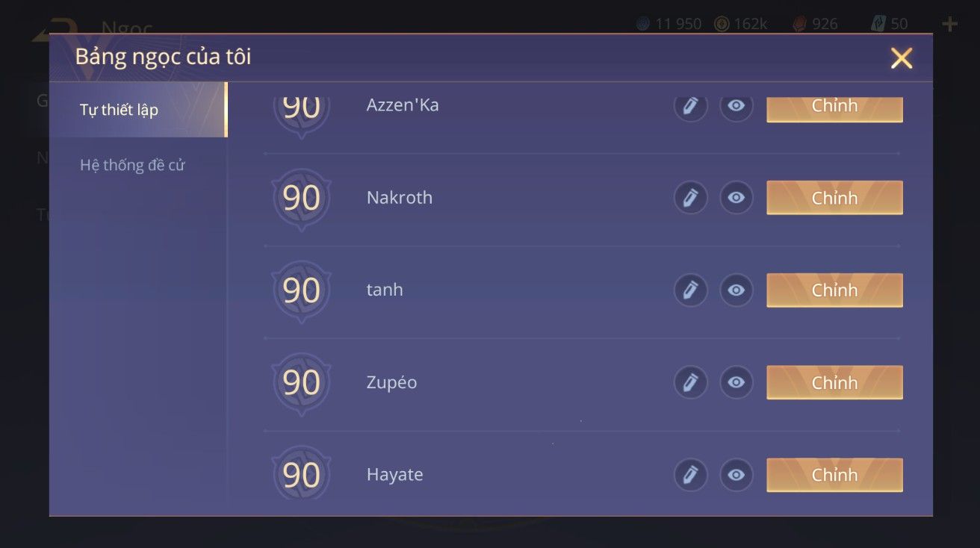Click Chỉnh button for Nakroth

(x=834, y=198)
